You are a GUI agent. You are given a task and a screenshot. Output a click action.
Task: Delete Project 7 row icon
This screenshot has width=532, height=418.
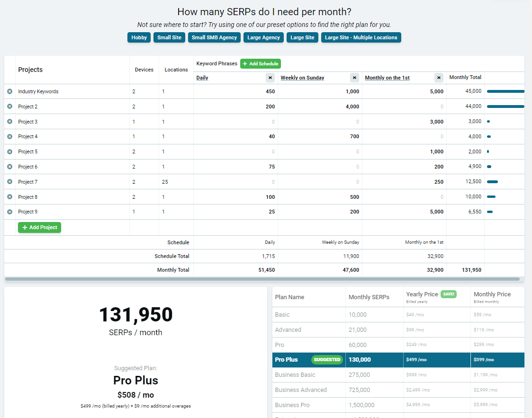pos(10,182)
